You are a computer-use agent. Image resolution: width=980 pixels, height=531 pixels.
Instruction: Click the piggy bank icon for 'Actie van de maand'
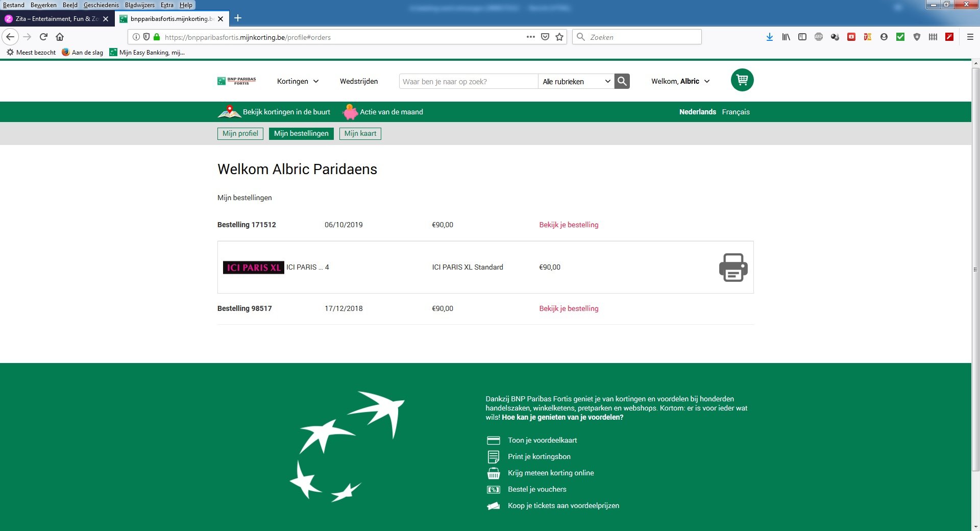tap(350, 112)
